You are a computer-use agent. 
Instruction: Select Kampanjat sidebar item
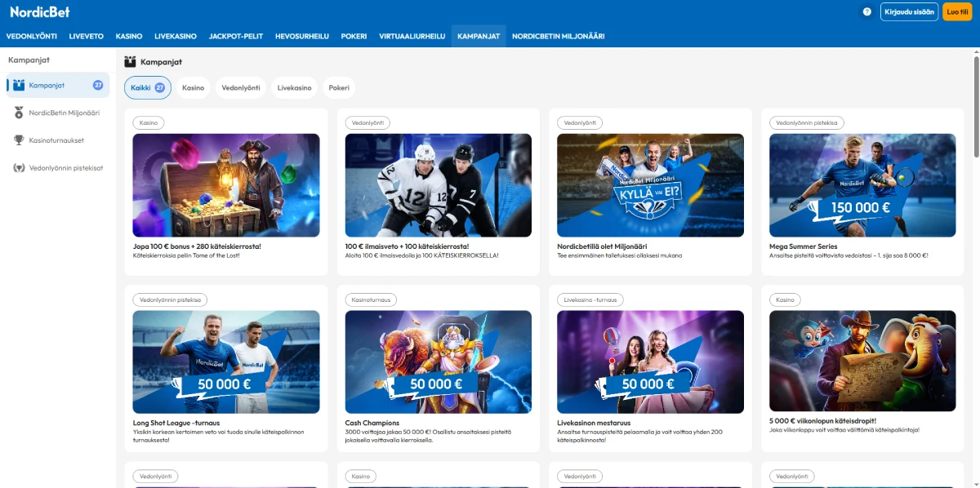58,85
